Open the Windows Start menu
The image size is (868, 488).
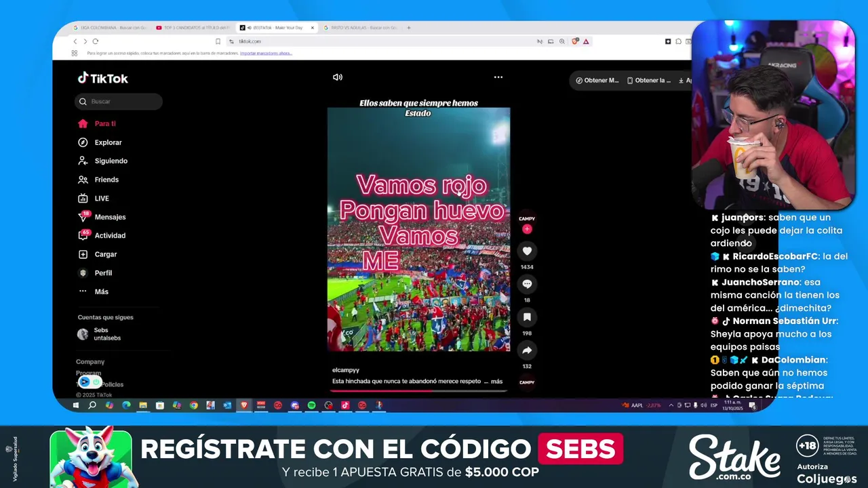tap(76, 405)
